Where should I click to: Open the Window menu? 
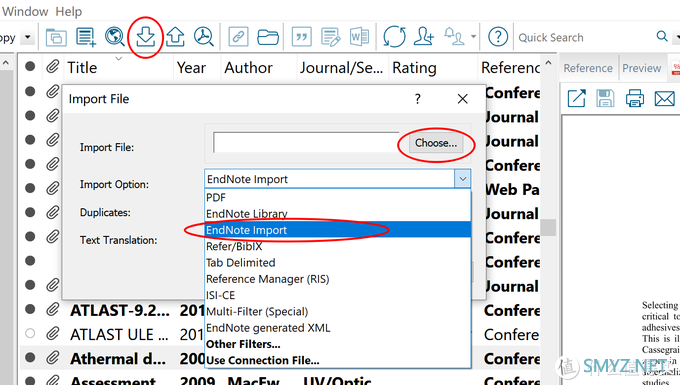pyautogui.click(x=24, y=11)
